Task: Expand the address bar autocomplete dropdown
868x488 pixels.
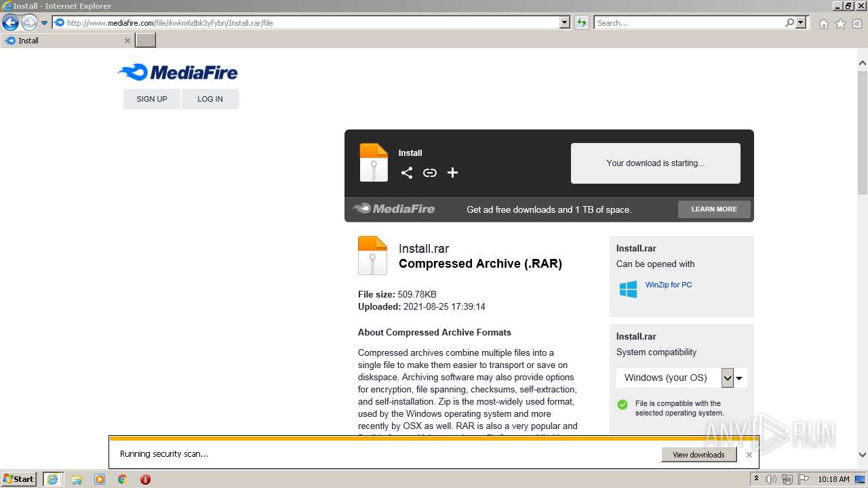Action: 565,22
